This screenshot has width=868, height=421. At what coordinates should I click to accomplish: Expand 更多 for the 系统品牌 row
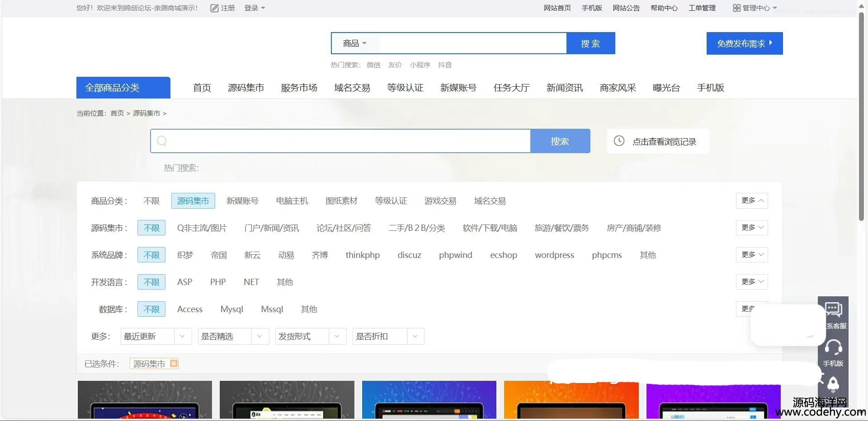[752, 255]
